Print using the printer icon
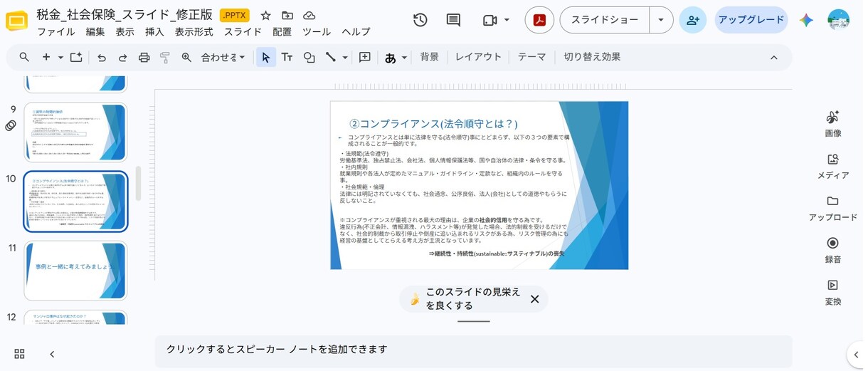This screenshot has width=868, height=371. pos(144,57)
